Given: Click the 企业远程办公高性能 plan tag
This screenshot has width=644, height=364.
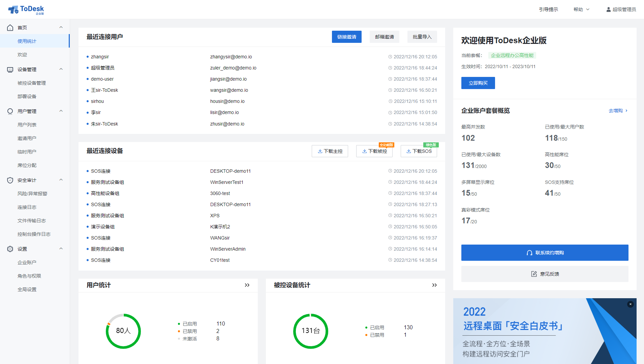Looking at the screenshot, I should click(x=512, y=55).
